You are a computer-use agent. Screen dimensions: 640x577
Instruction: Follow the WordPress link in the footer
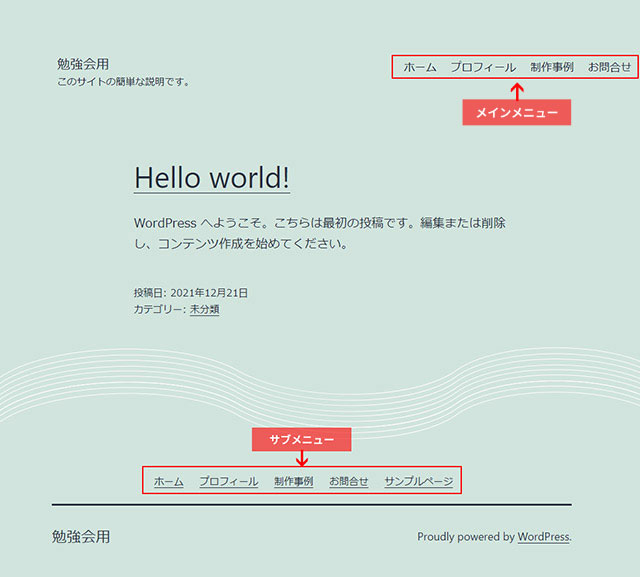click(543, 537)
